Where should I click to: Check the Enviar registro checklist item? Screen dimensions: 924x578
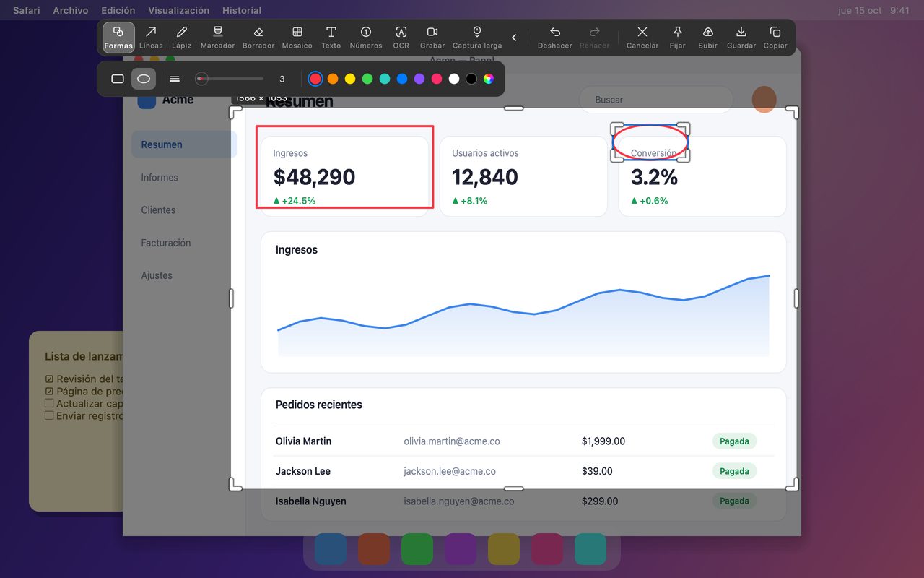tap(49, 415)
